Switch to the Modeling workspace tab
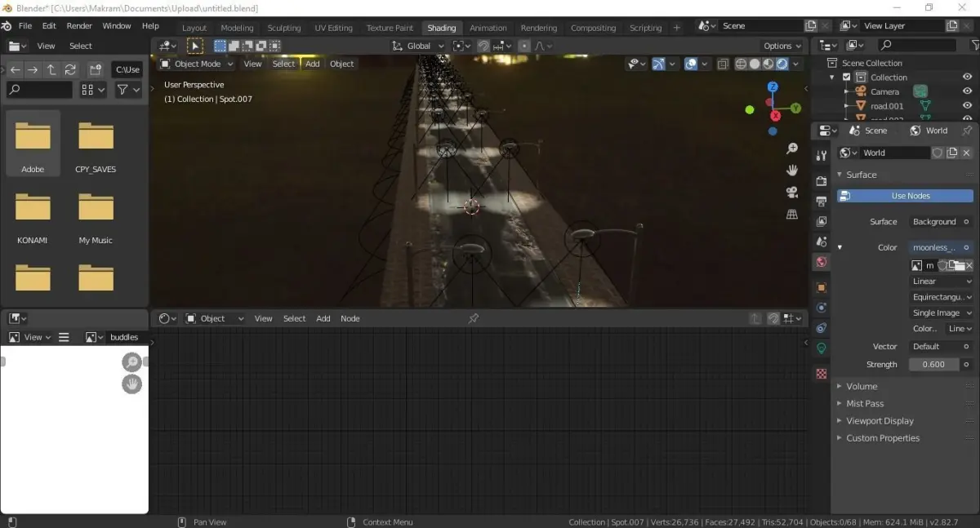Screen dimensions: 980x528 click(237, 28)
